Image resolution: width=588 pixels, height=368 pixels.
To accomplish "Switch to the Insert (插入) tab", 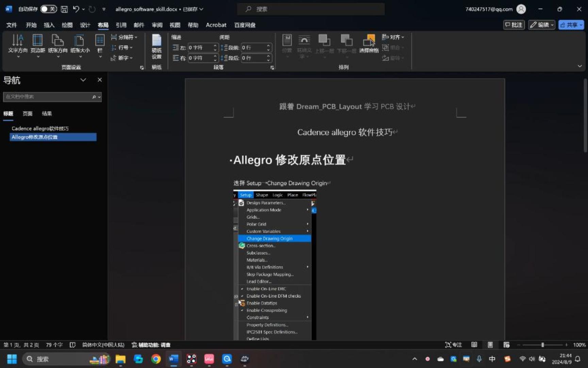I will pos(49,25).
